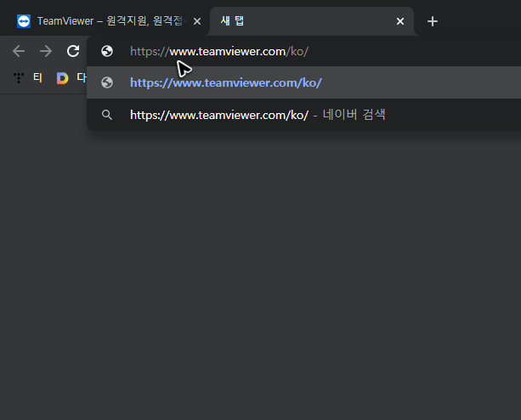Open the 티 bookmark

[x=37, y=77]
